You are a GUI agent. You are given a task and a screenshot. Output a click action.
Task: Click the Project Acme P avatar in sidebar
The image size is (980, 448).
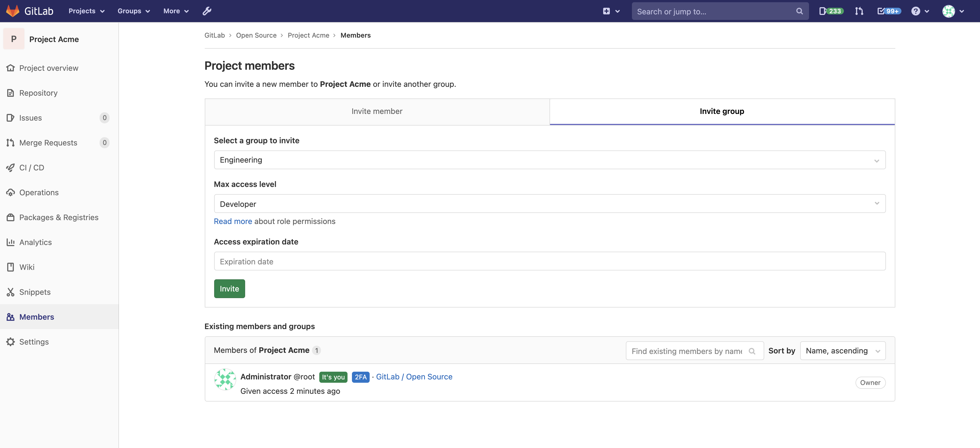point(14,39)
